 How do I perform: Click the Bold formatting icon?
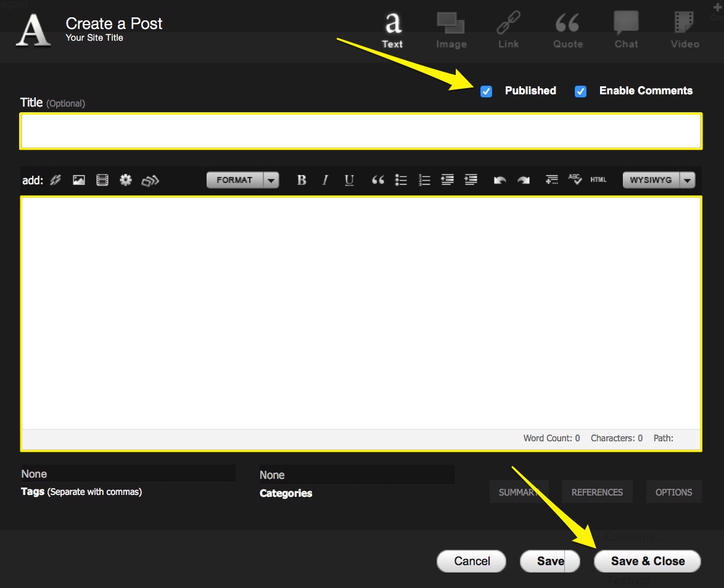point(302,180)
